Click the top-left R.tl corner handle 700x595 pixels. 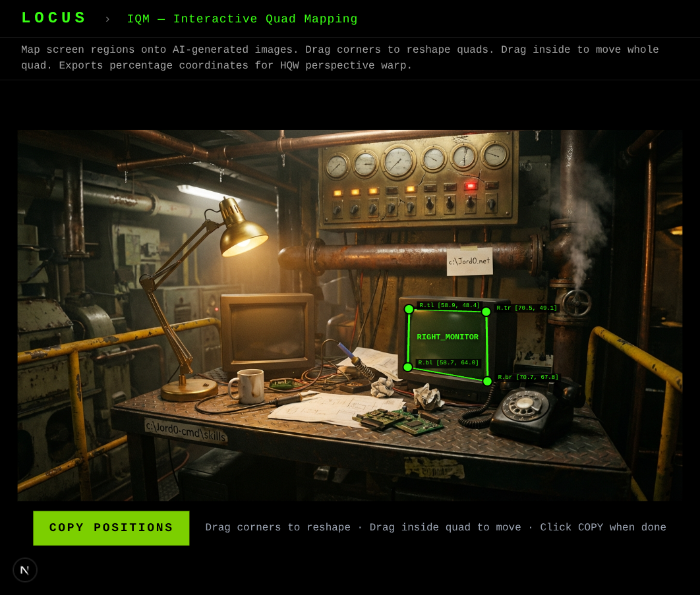(409, 309)
